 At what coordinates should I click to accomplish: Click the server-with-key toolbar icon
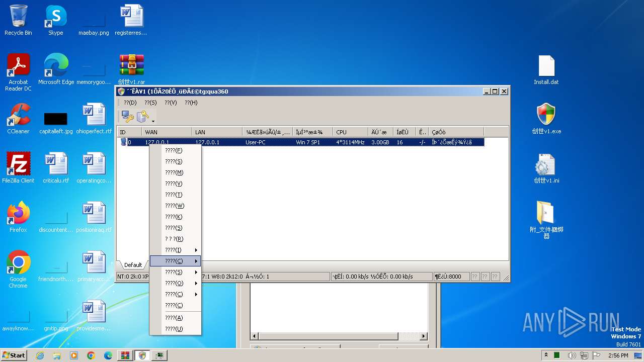143,117
